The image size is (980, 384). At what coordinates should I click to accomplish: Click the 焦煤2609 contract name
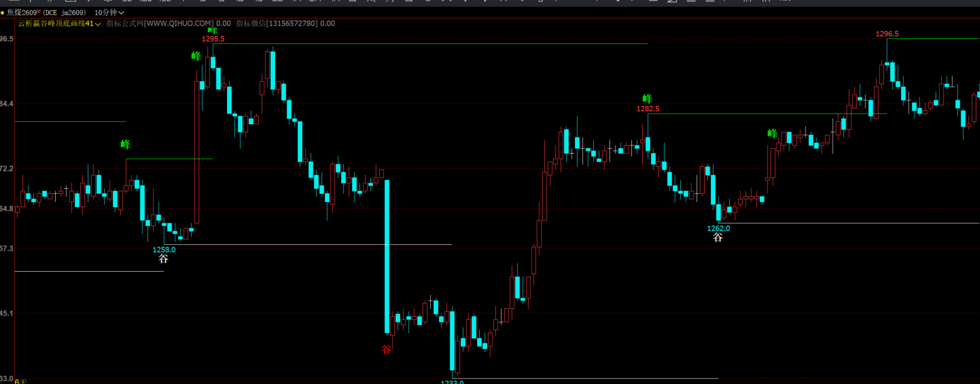point(22,13)
